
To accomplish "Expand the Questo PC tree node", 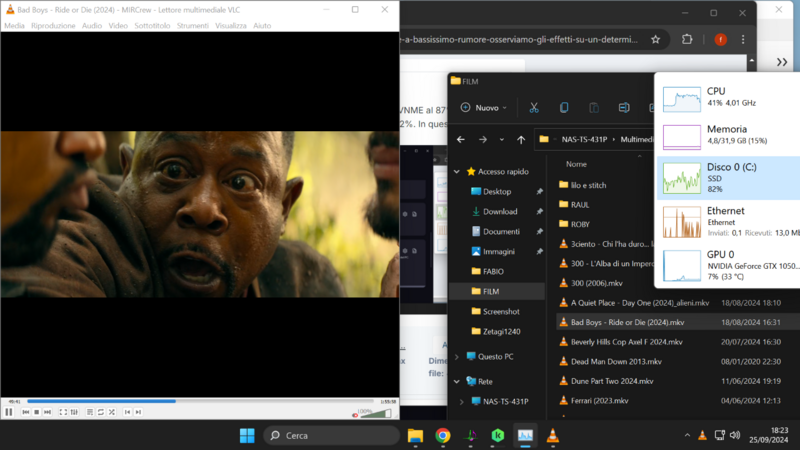I will (x=458, y=356).
